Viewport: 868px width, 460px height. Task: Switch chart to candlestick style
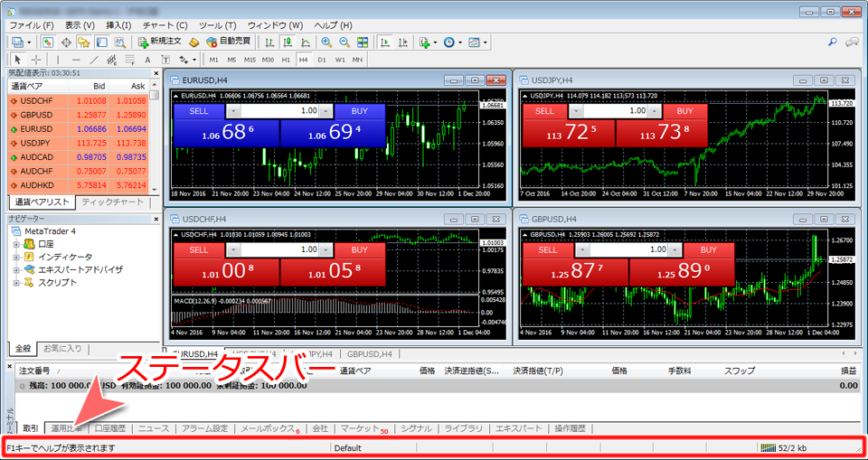(x=288, y=42)
